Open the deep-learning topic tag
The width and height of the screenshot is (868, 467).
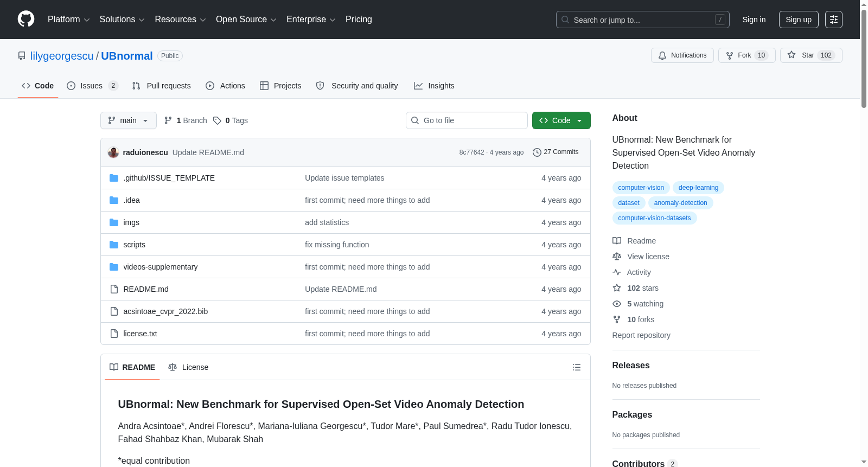[x=698, y=188]
